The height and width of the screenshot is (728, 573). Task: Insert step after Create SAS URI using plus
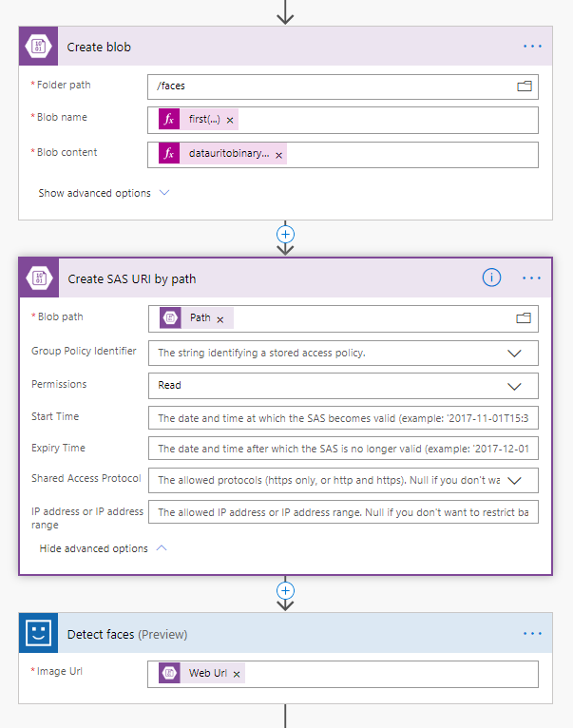click(285, 591)
